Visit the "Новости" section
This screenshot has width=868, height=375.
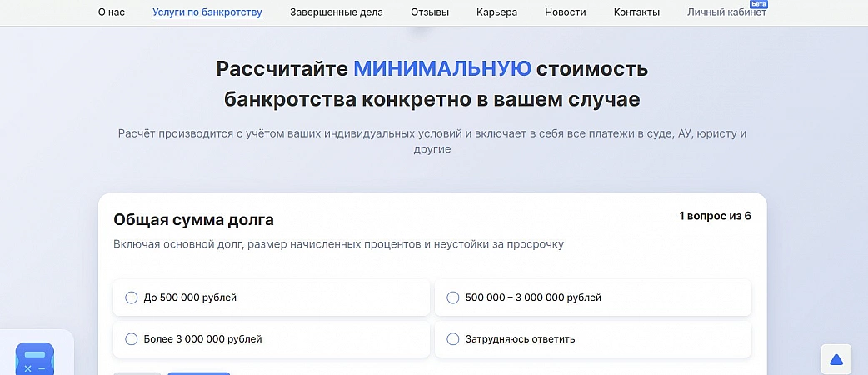click(x=566, y=12)
